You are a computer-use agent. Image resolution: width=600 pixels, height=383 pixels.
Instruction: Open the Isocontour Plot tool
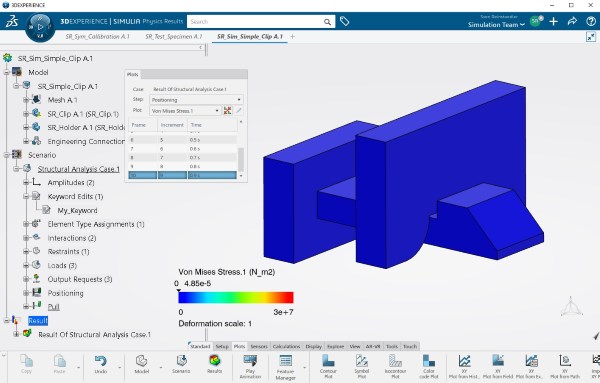pyautogui.click(x=395, y=366)
